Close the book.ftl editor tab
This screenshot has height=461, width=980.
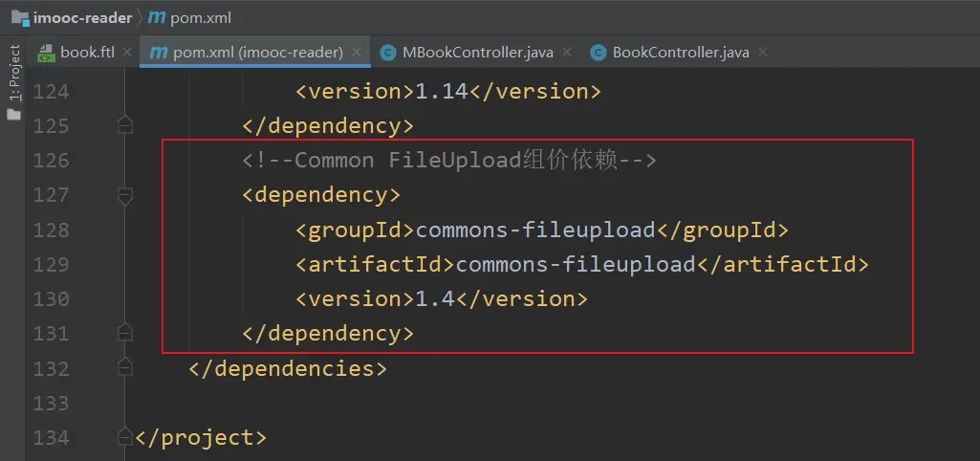tap(125, 53)
